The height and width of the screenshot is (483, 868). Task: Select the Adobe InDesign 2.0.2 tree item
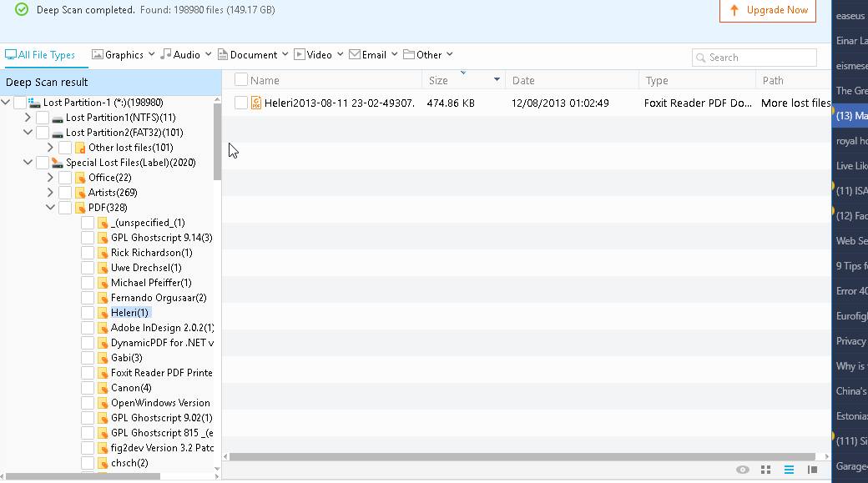[x=162, y=328]
